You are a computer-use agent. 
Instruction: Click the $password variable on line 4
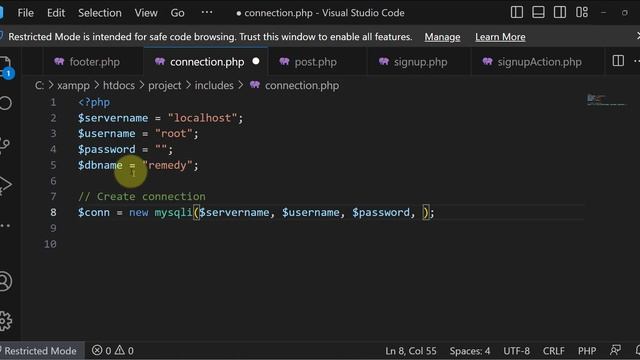point(107,149)
